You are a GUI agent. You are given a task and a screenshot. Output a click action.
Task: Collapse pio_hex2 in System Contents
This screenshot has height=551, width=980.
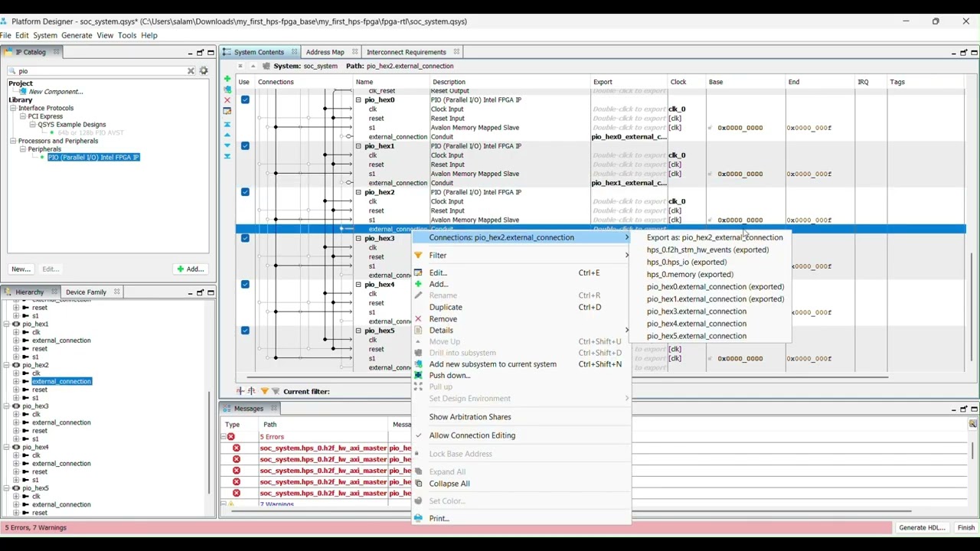point(358,192)
